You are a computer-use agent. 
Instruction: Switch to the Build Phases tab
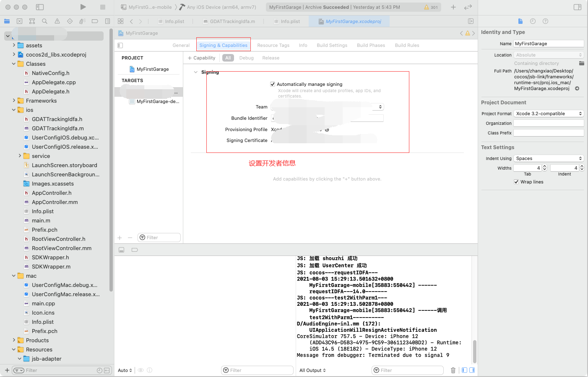(371, 45)
